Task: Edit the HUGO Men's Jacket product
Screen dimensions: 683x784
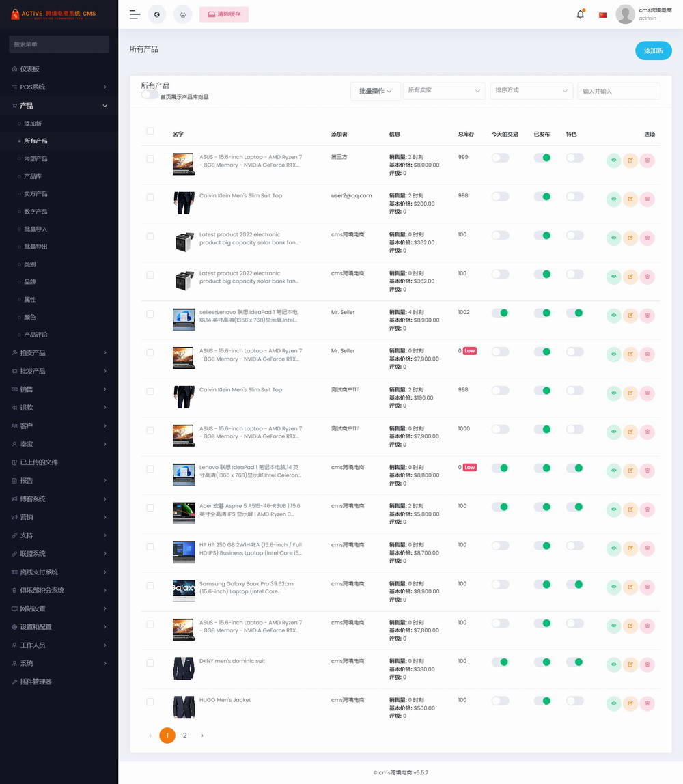Action: click(x=630, y=703)
